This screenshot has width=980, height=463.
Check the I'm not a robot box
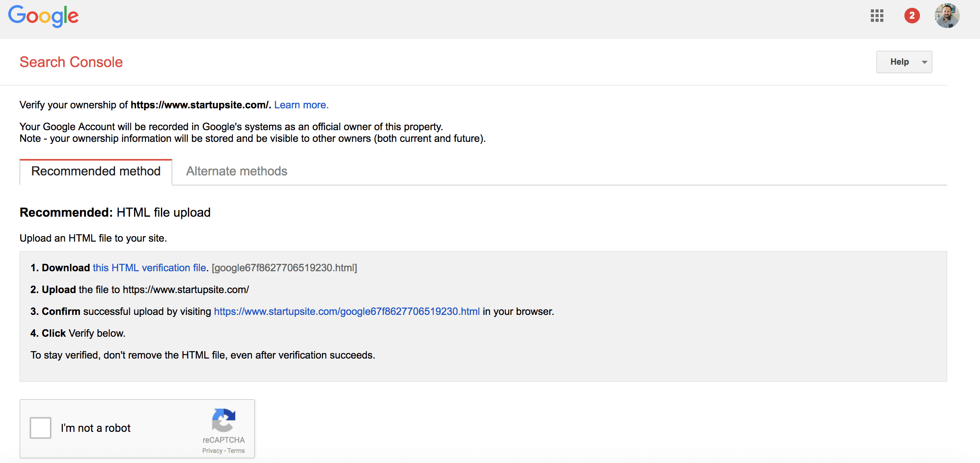pyautogui.click(x=41, y=428)
